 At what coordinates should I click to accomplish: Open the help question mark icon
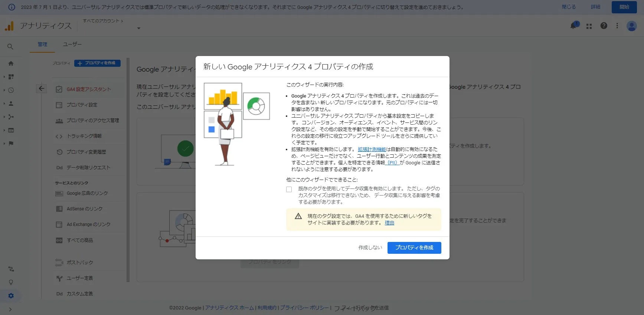604,26
